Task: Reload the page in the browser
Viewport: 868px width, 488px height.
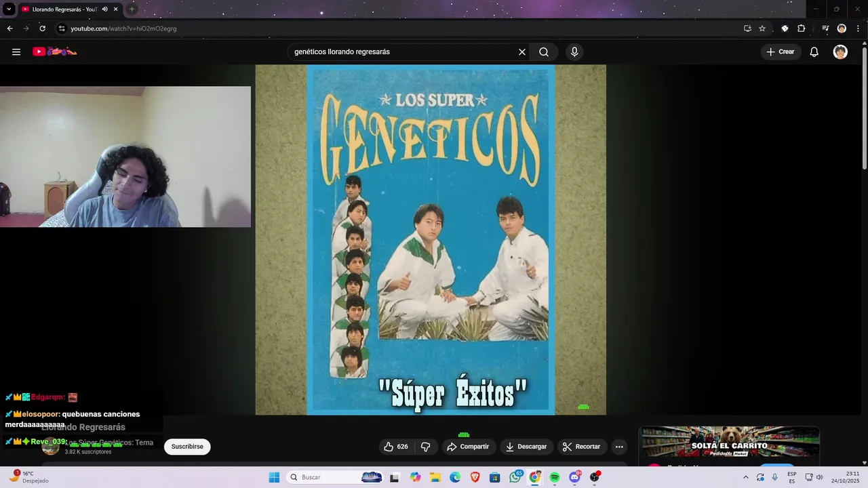Action: (x=42, y=28)
